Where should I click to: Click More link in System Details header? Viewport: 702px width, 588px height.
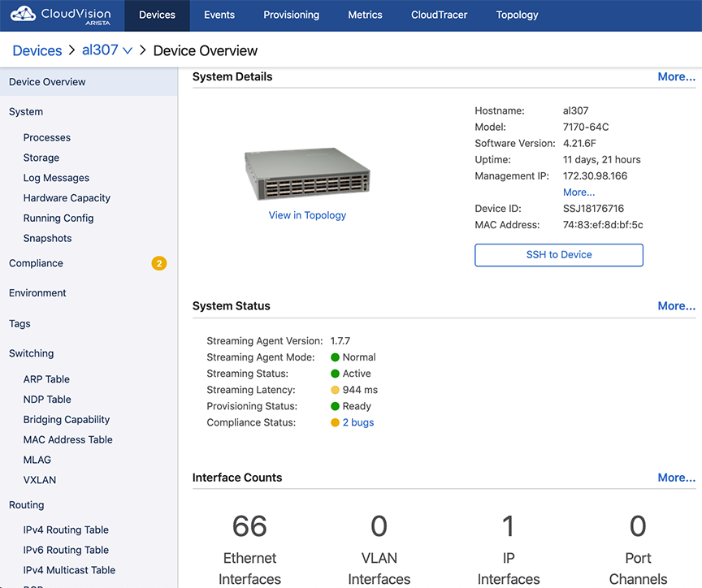[x=677, y=77]
